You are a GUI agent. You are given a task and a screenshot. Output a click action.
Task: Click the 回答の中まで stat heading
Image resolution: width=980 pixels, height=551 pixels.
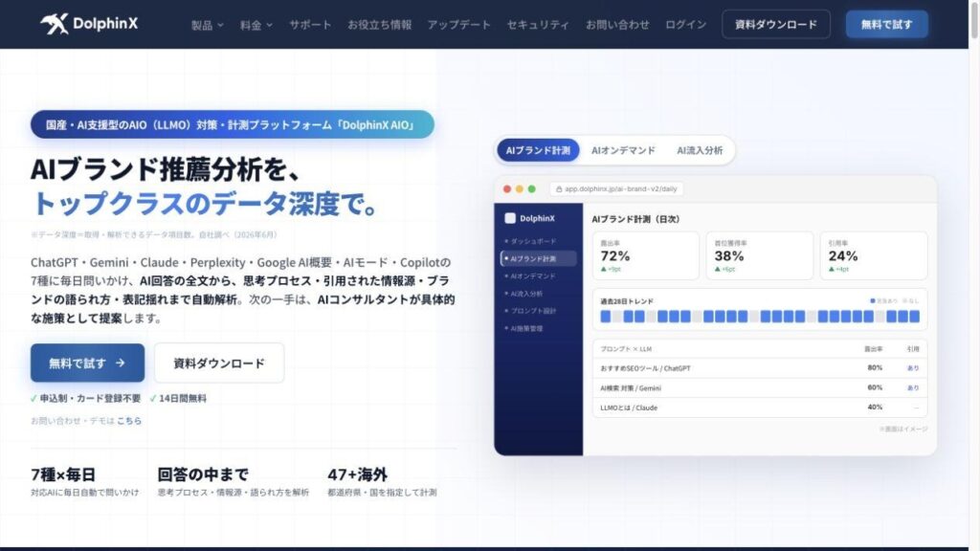point(203,474)
